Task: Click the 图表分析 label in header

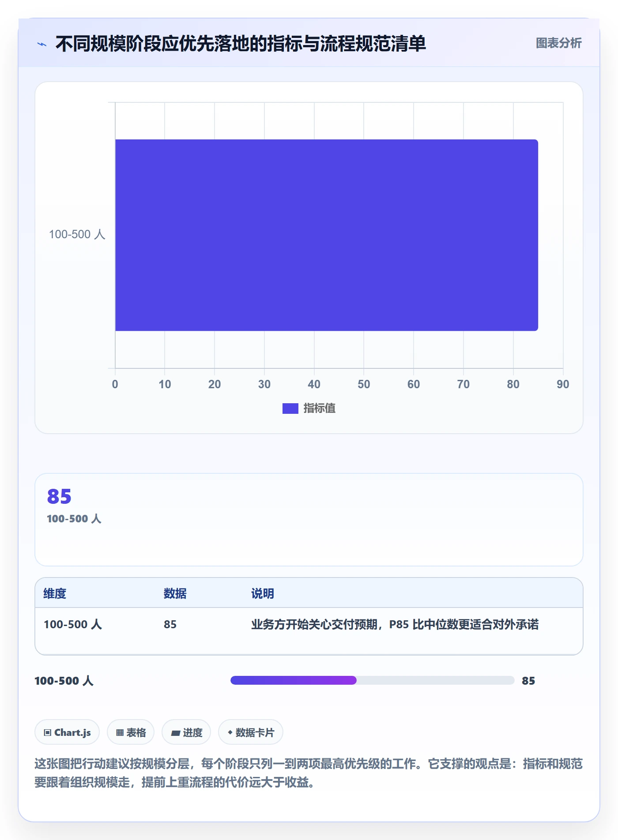Action: [558, 43]
